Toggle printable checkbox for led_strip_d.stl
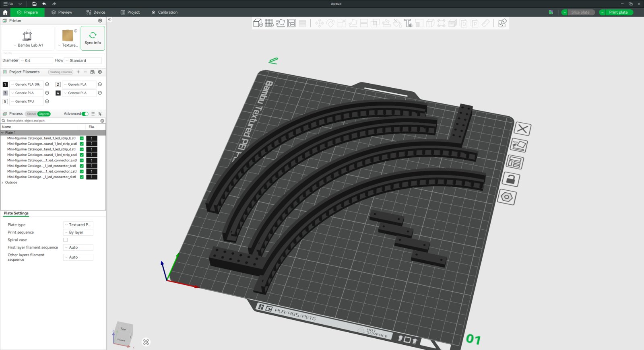The image size is (644, 350). coord(82,149)
